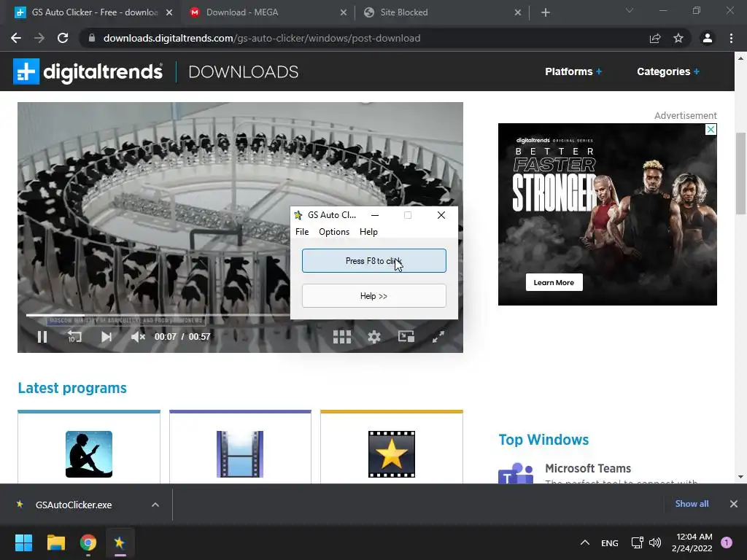Screen dimensions: 747x560
Task: Share this page using the share icon
Action: pos(655,38)
